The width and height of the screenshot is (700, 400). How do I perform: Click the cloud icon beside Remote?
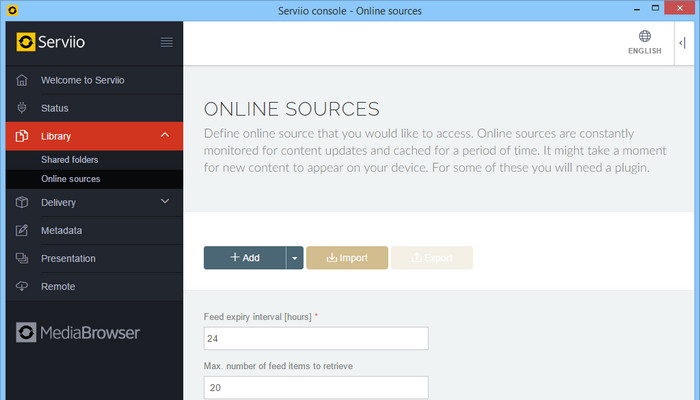(22, 286)
